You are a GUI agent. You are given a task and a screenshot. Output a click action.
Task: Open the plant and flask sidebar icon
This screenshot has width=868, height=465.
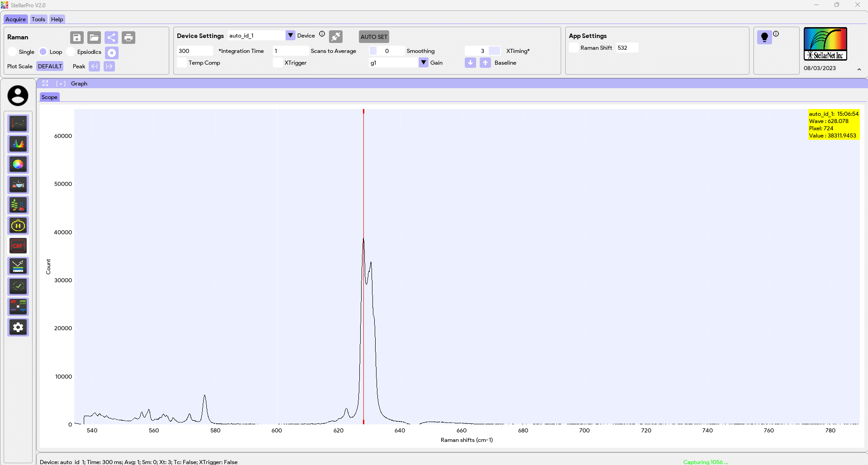(18, 205)
